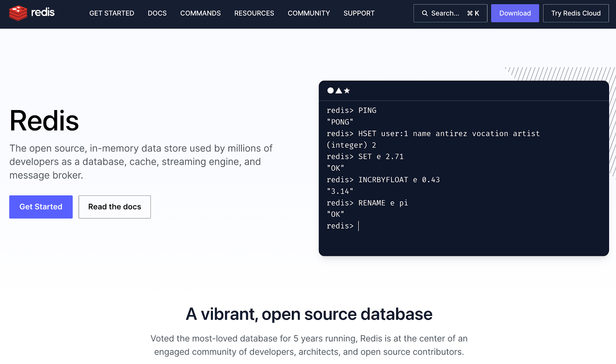The image size is (616, 364).
Task: Click the 'open source, in-memory data store' tagline
Action: (x=141, y=162)
